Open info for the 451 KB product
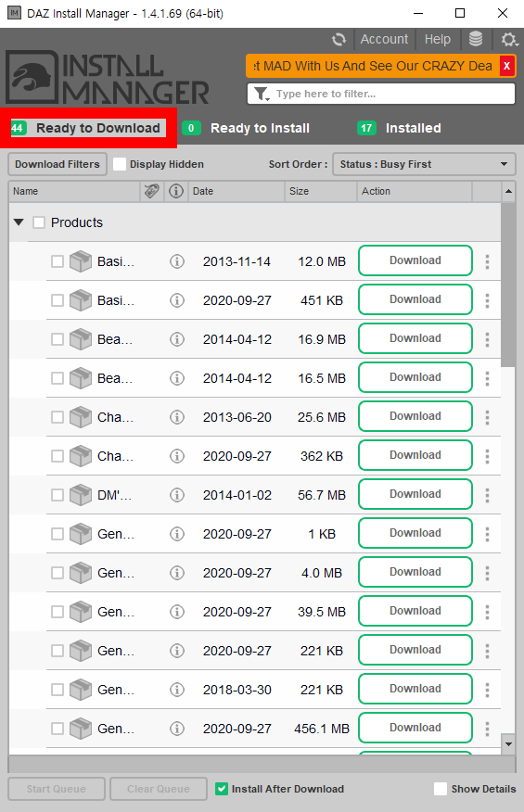This screenshot has height=812, width=524. [x=177, y=300]
